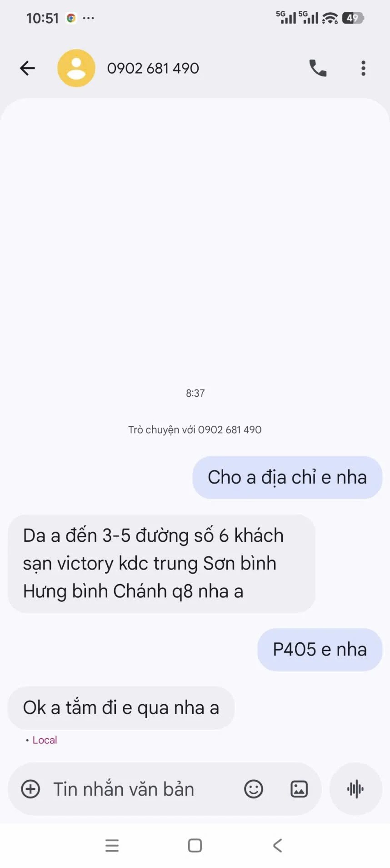Open recent apps navigation button
The image size is (390, 868).
[x=112, y=845]
